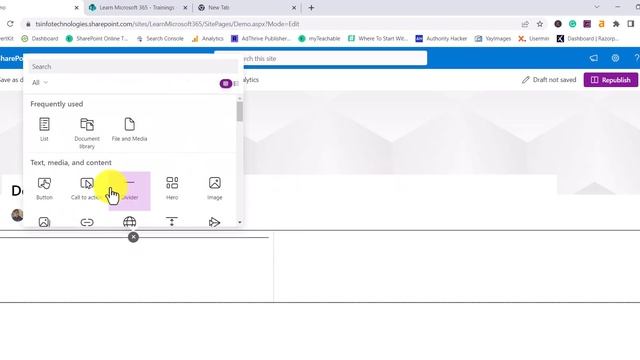
Task: Switch to Learn Microsoft 365 - Trainings tab
Action: [136, 7]
